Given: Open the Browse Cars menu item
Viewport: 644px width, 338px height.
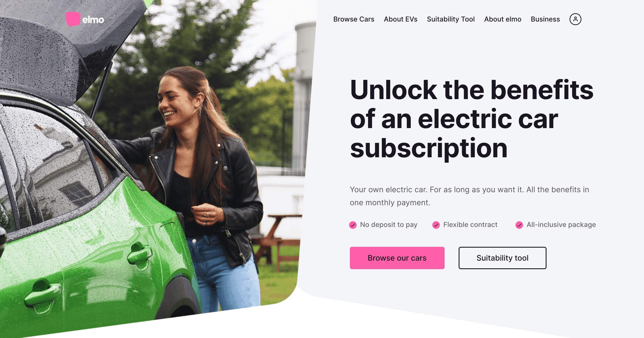Looking at the screenshot, I should pyautogui.click(x=353, y=19).
